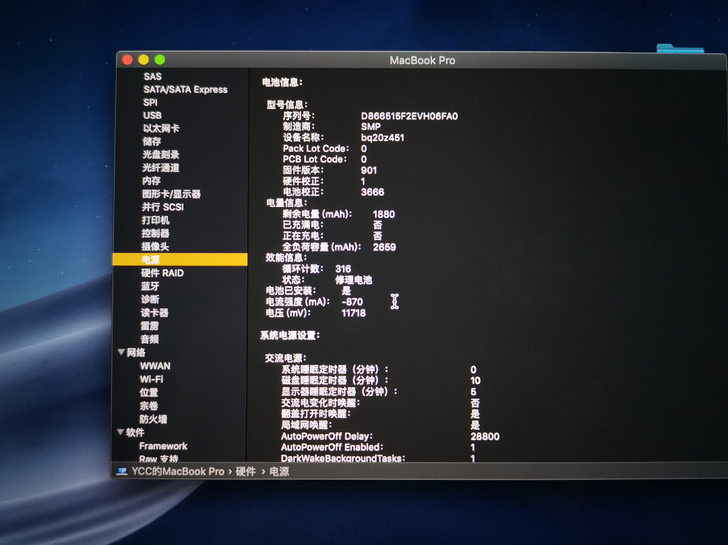The image size is (728, 545).
Task: Click remaining charge value 1880
Action: point(384,214)
